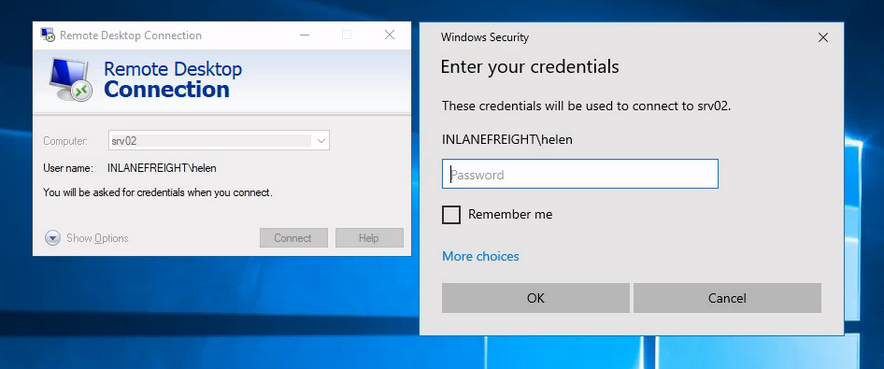Enable the Remember me checkbox

(x=451, y=215)
